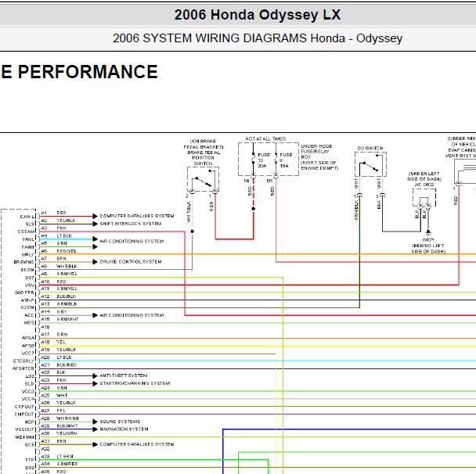476x474 pixels.
Task: Click the 'CRUISE CONTROL SYSTEM' label
Action: [x=131, y=262]
